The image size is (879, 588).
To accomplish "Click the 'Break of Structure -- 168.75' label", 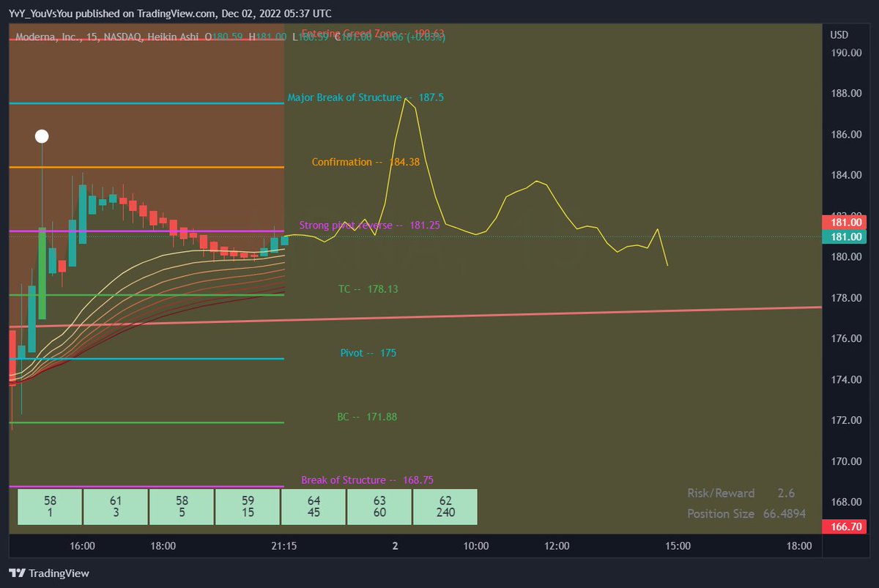I will [x=367, y=480].
